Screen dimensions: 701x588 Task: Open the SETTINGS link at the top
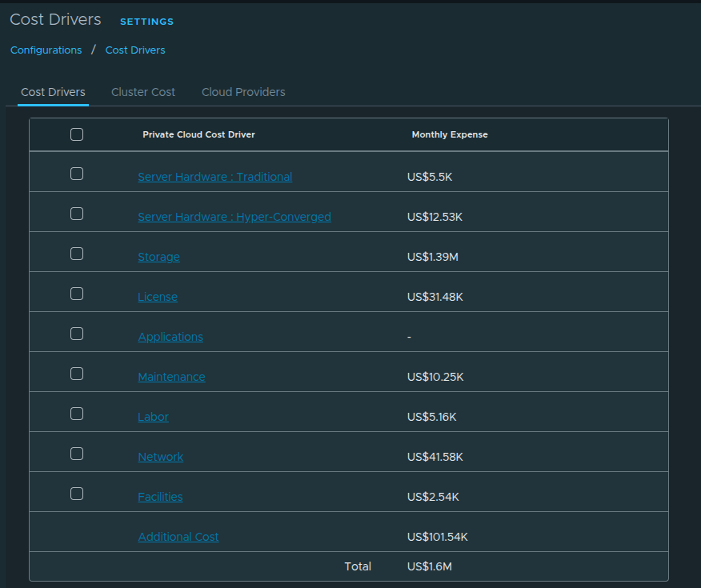[146, 22]
